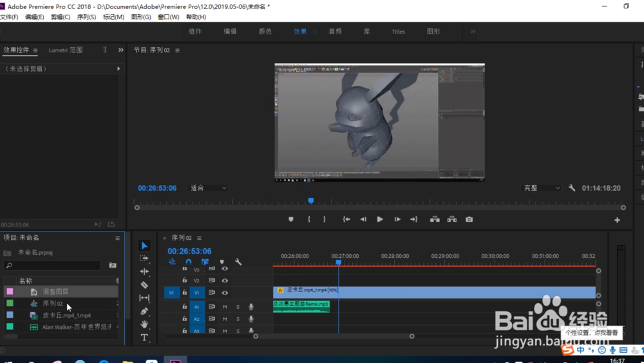Toggle lock on track V2
The width and height of the screenshot is (644, 363).
coord(184,280)
